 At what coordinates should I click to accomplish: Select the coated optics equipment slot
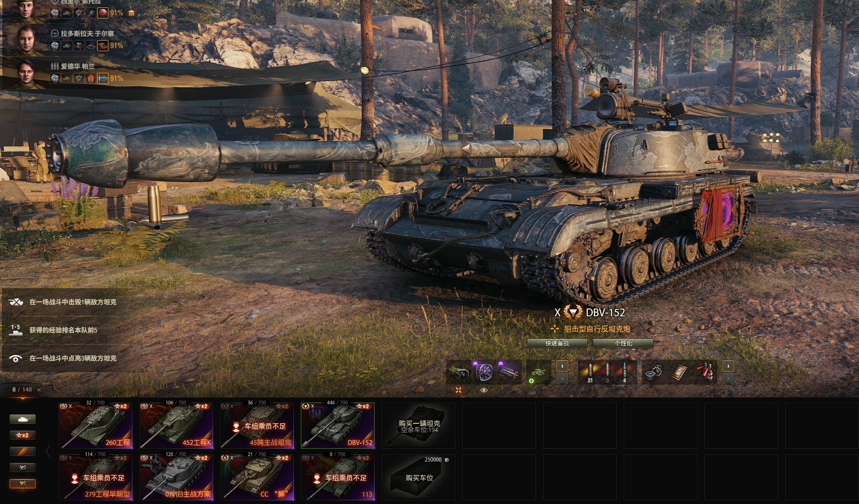pos(459,372)
